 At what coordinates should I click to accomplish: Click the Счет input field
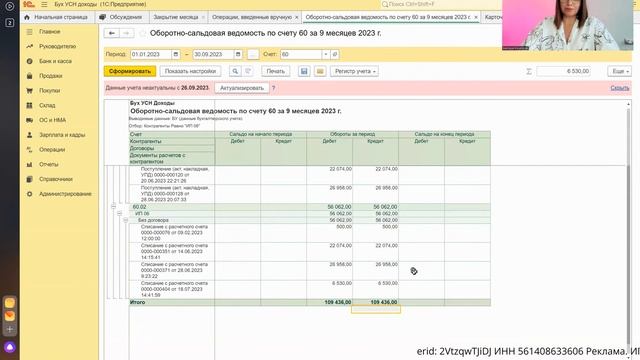pos(301,54)
